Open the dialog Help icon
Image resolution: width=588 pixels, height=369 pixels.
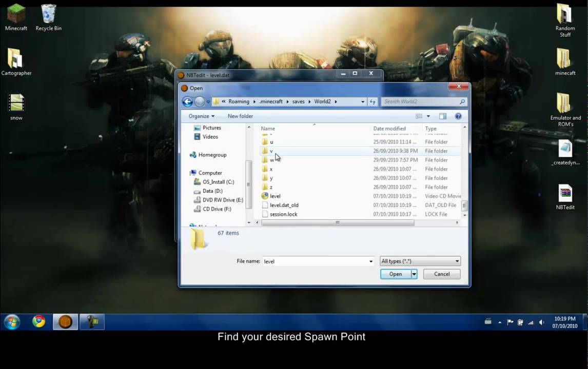(x=458, y=116)
